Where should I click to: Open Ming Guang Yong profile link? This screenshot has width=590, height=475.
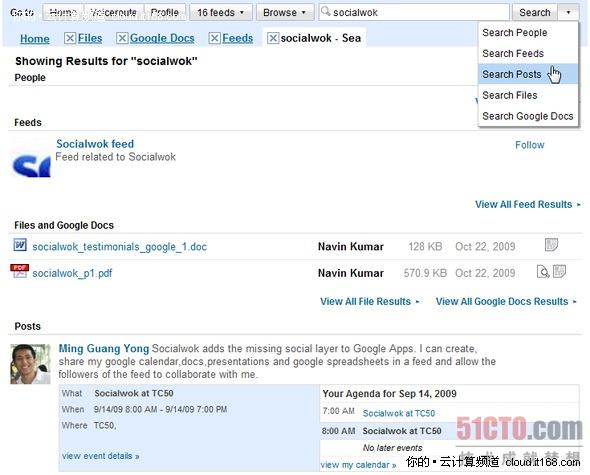tap(104, 349)
